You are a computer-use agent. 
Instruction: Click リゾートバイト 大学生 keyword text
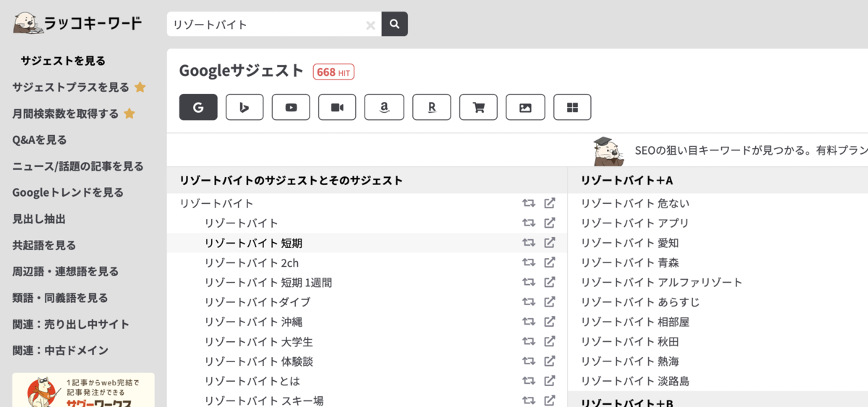click(258, 341)
